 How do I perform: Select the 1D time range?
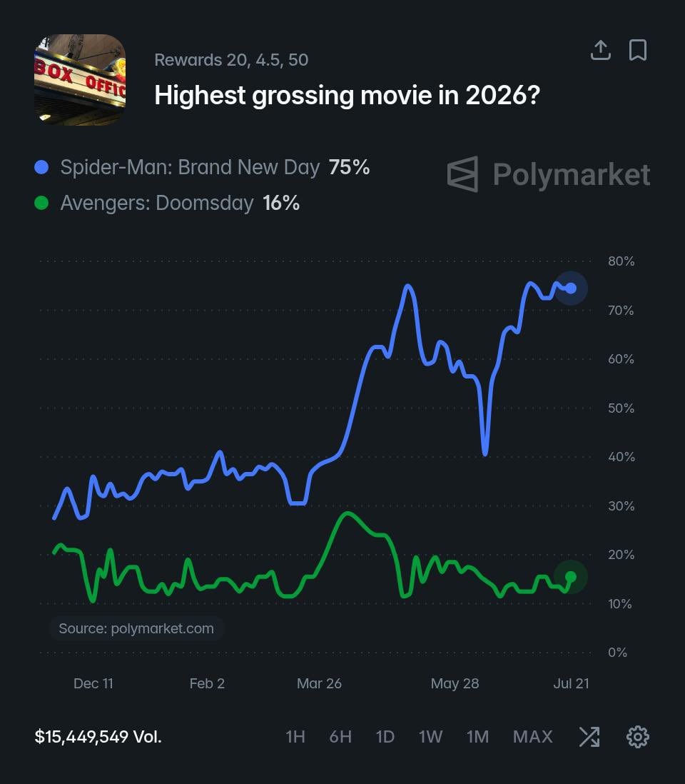pyautogui.click(x=385, y=737)
